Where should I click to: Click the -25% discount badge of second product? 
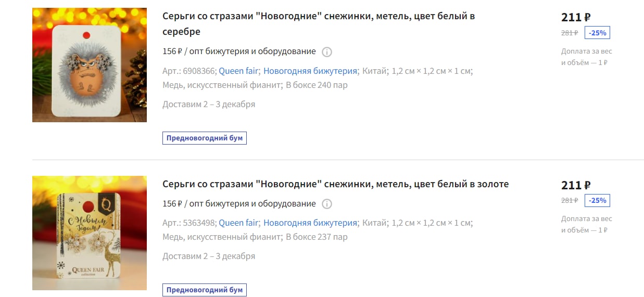[597, 200]
